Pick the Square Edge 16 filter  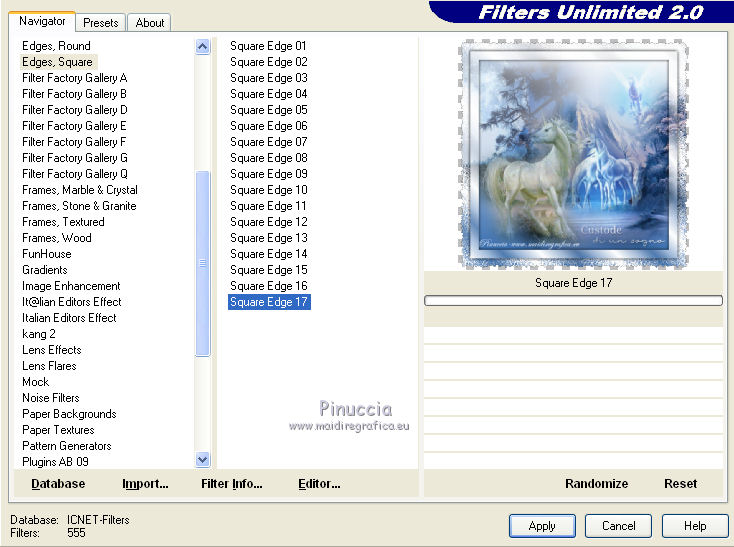(x=269, y=285)
